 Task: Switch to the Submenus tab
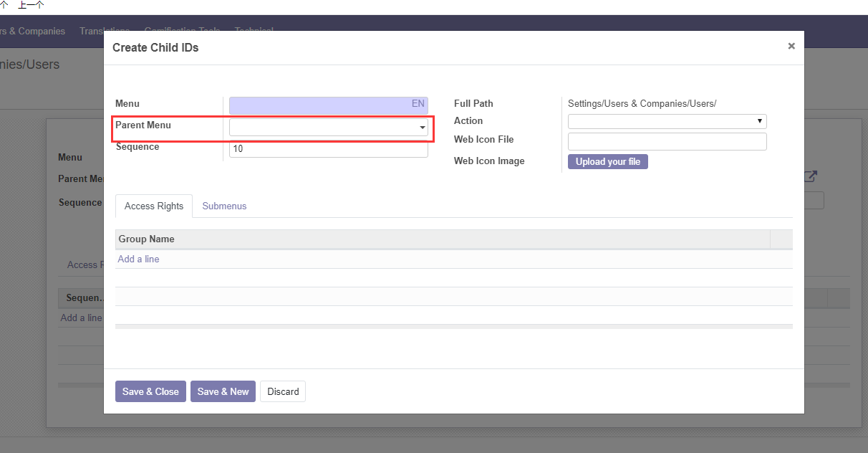click(224, 206)
